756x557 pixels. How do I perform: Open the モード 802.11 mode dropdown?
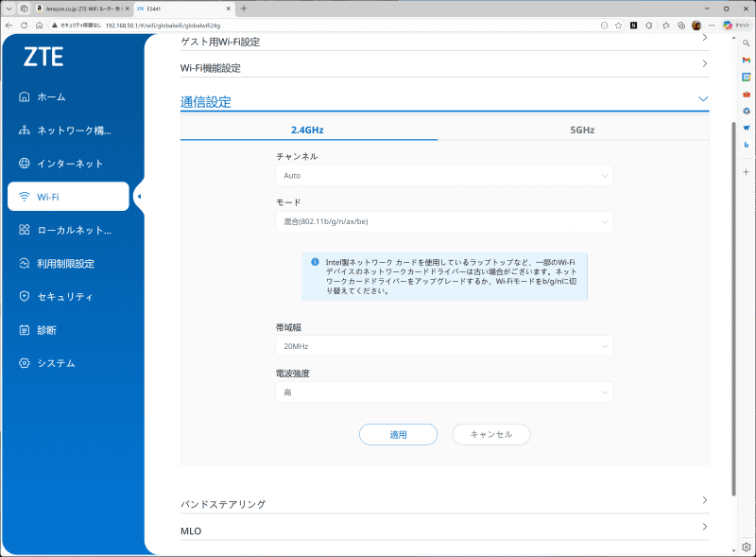point(444,221)
